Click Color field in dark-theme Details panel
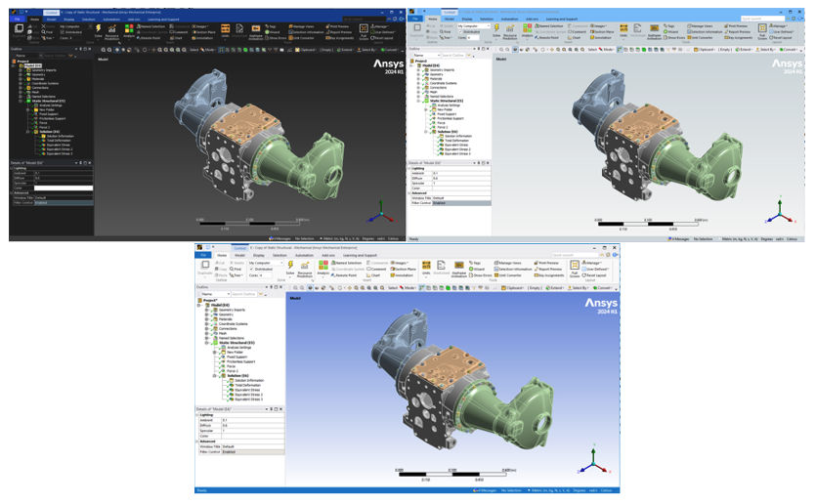816x504 pixels. 64,188
